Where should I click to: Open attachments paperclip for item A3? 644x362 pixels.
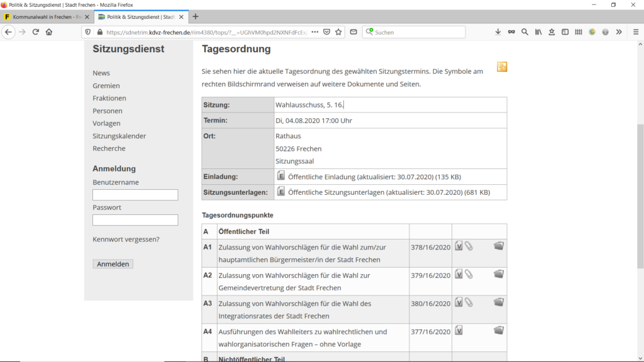[469, 302]
